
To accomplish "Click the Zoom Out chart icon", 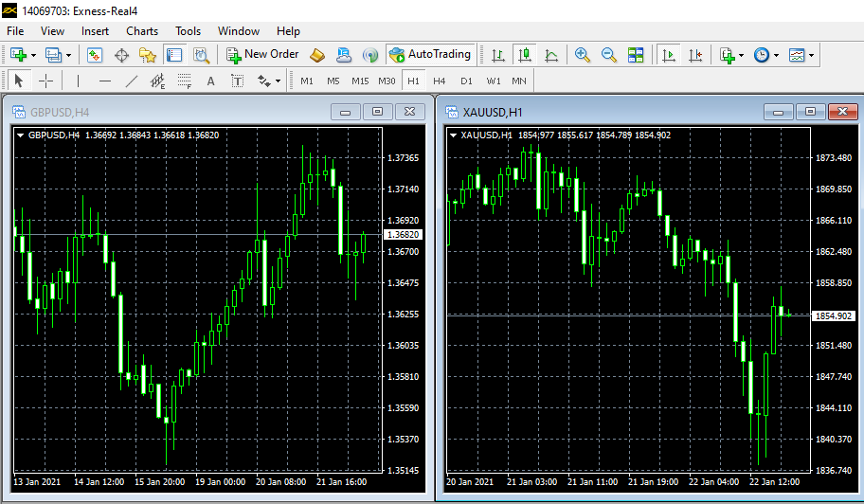I will pos(608,55).
